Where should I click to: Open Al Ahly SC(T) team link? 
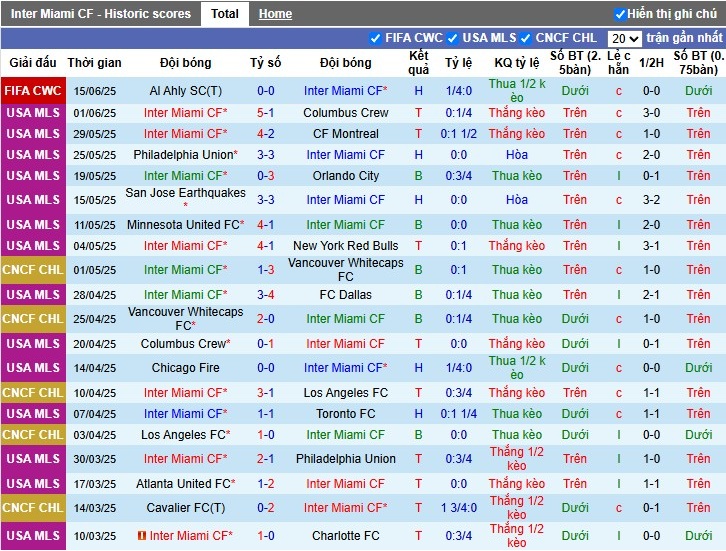pyautogui.click(x=185, y=91)
